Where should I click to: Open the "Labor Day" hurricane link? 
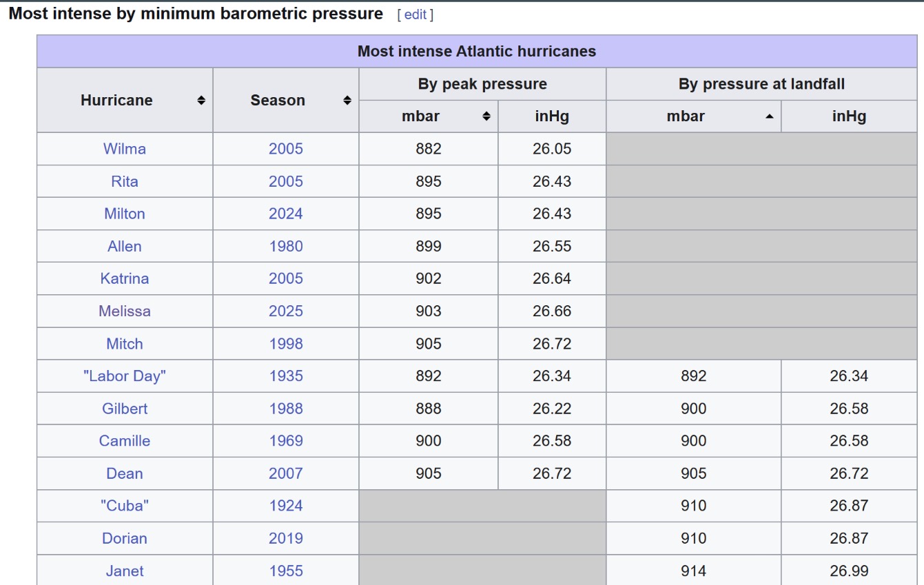pyautogui.click(x=125, y=376)
